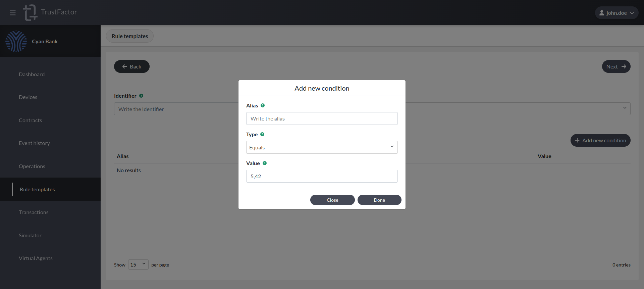Open the per page 15 dropdown
The image size is (644, 289).
tap(138, 264)
